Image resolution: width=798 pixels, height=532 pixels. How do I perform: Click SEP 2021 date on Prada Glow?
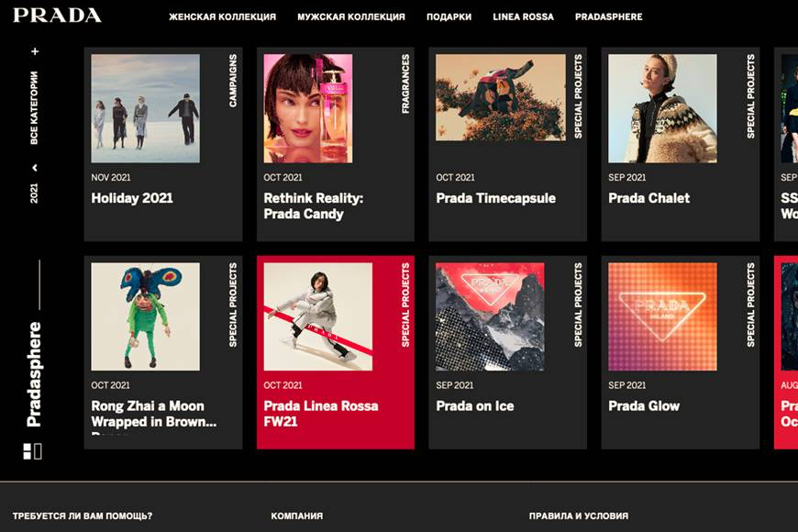627,385
